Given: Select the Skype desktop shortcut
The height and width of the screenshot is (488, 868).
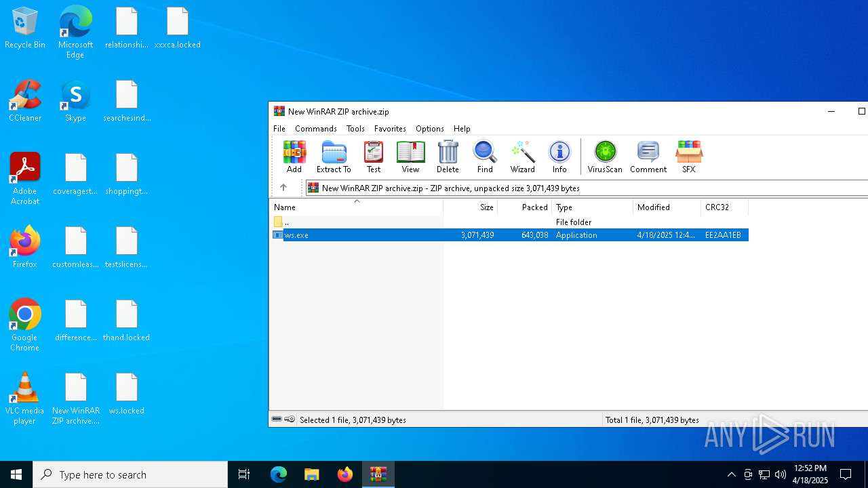Looking at the screenshot, I should [75, 102].
